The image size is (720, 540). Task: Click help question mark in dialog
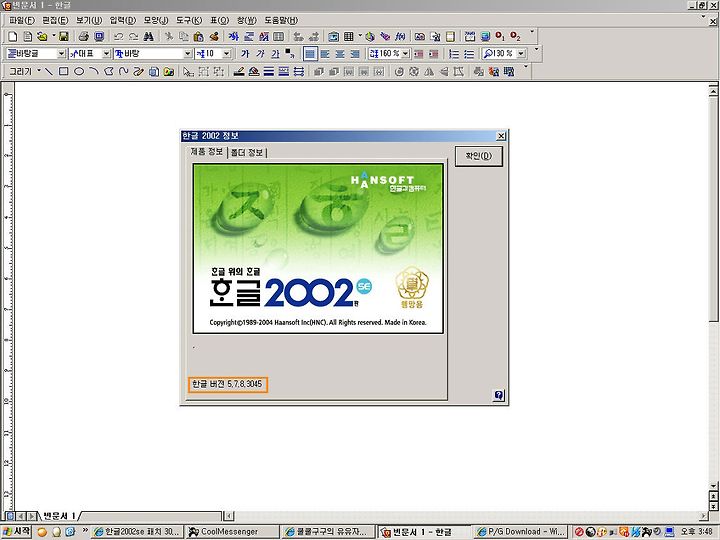tap(499, 395)
